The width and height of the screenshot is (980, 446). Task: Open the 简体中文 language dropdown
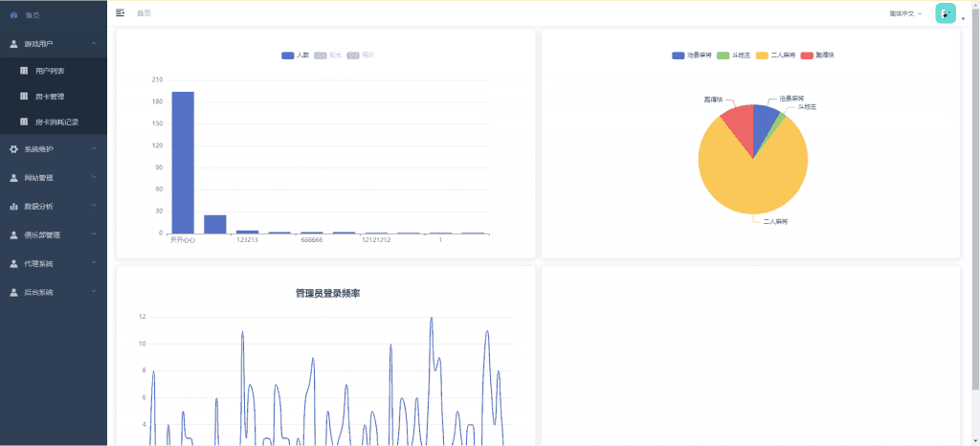[x=905, y=13]
